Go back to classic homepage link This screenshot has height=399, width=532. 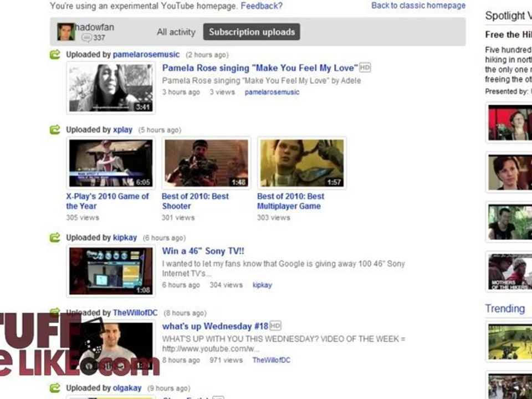pos(418,6)
